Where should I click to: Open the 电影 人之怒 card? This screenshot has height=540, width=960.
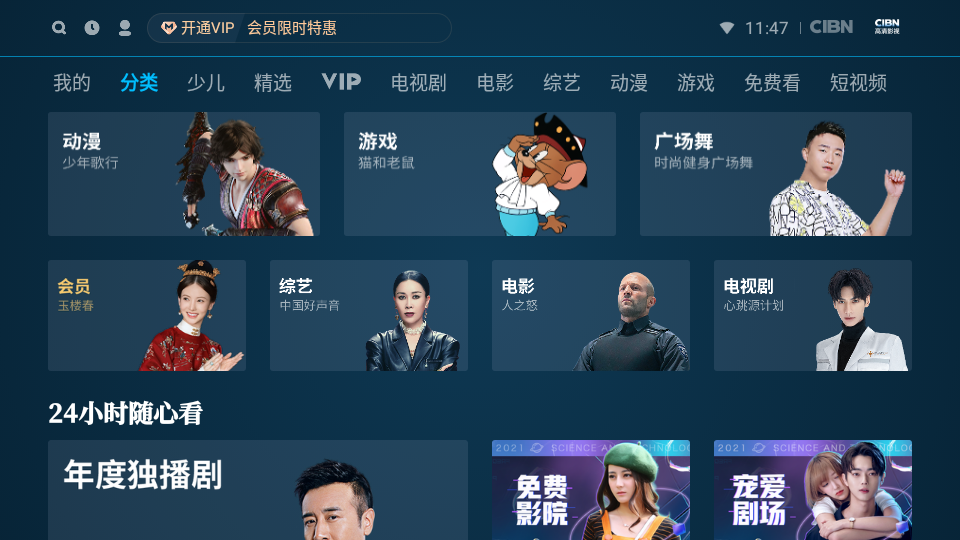coord(591,315)
